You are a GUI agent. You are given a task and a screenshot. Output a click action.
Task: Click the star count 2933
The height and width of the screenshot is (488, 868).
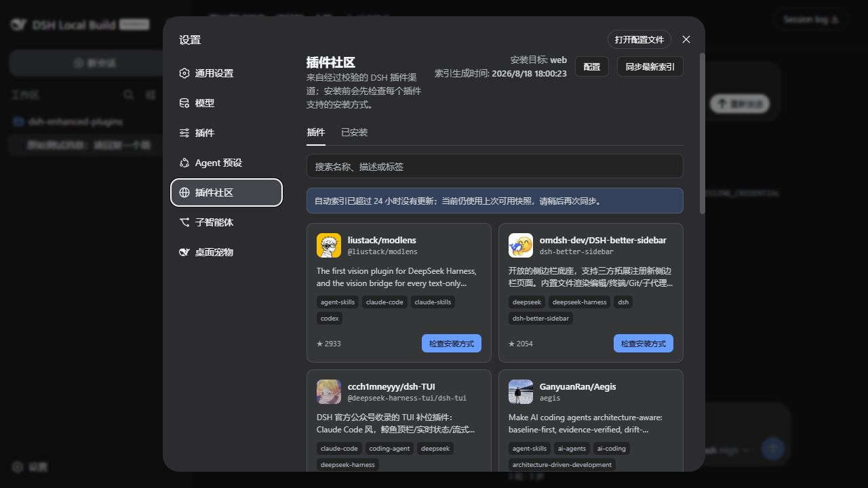pyautogui.click(x=329, y=344)
